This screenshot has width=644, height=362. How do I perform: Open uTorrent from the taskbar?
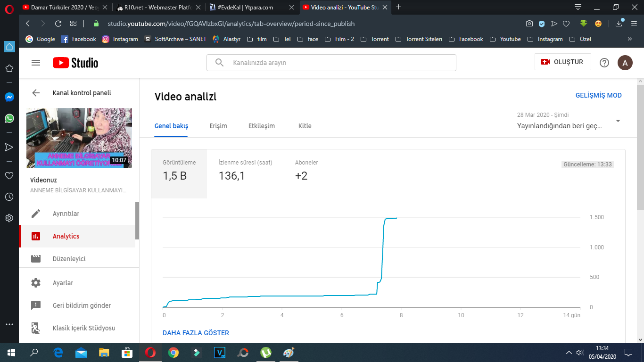266,352
